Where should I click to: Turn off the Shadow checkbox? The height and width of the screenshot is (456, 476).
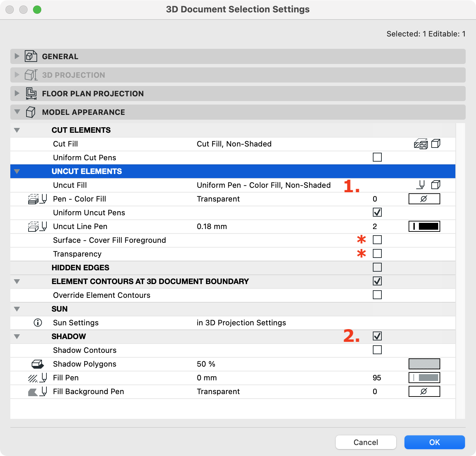click(377, 336)
